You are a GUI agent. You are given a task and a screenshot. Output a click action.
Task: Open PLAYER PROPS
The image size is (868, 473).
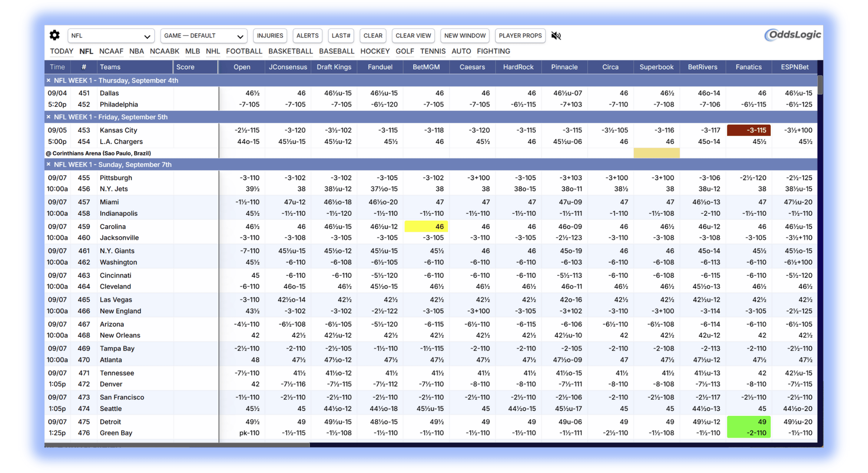tap(520, 36)
